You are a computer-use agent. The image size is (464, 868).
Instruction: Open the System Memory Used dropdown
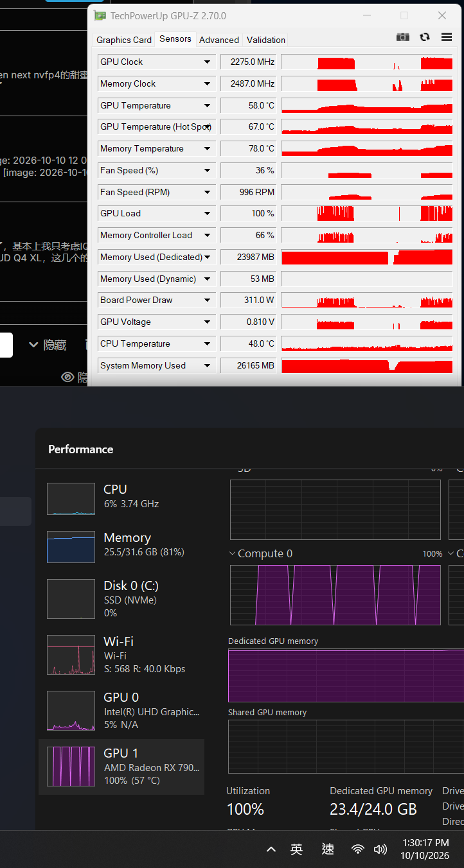[208, 365]
